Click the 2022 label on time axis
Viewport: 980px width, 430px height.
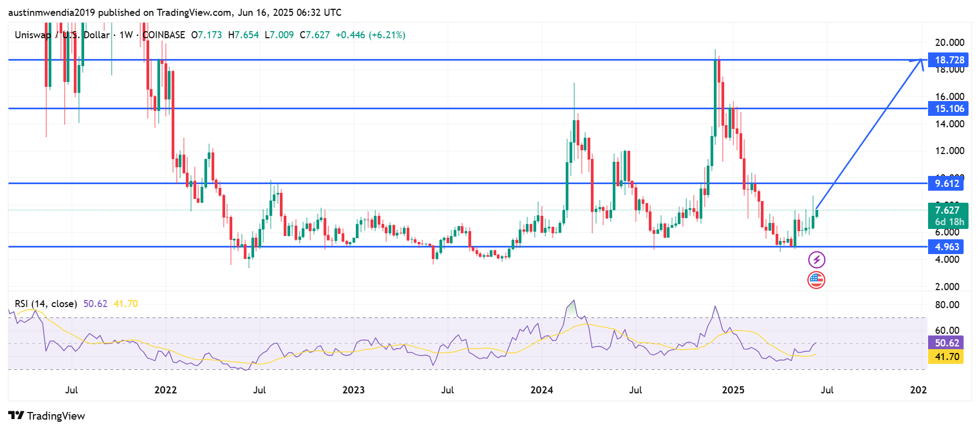(166, 390)
